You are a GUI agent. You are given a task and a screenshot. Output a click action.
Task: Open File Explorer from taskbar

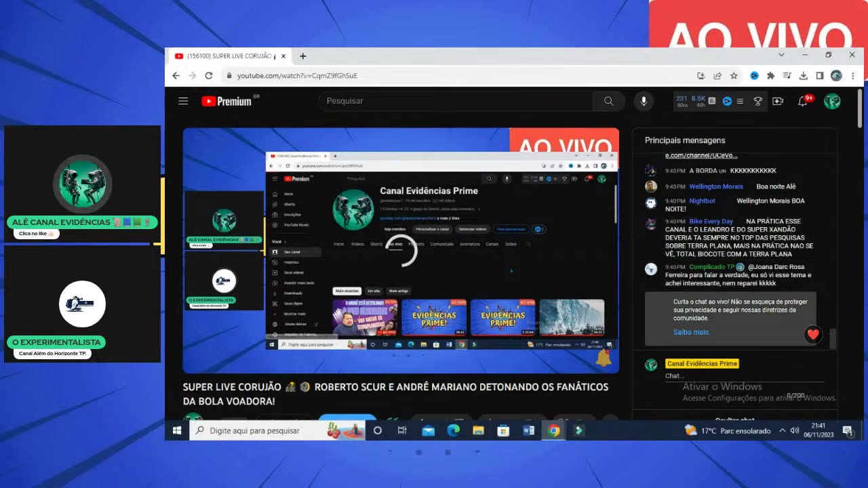[x=478, y=430]
